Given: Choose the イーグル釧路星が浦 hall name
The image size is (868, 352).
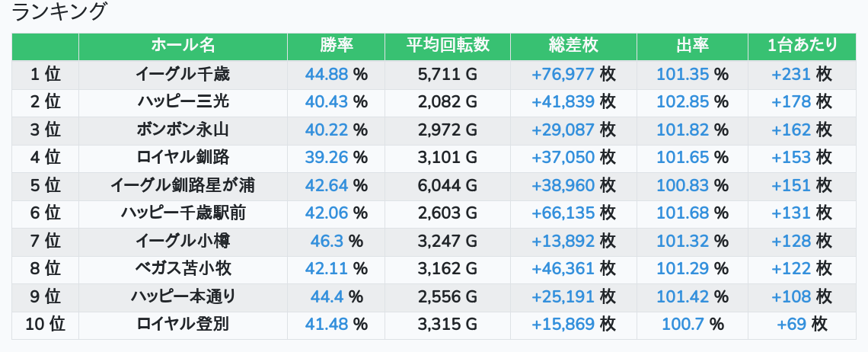Looking at the screenshot, I should click(183, 185).
